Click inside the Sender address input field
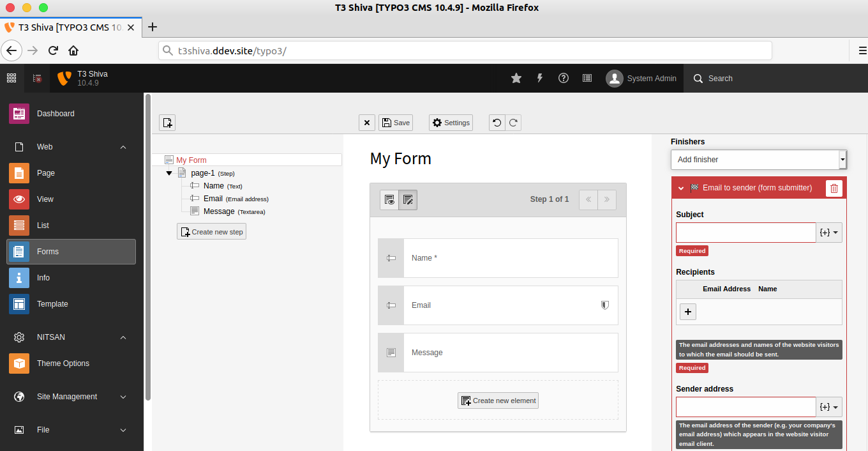Image resolution: width=868 pixels, height=451 pixels. click(x=745, y=407)
